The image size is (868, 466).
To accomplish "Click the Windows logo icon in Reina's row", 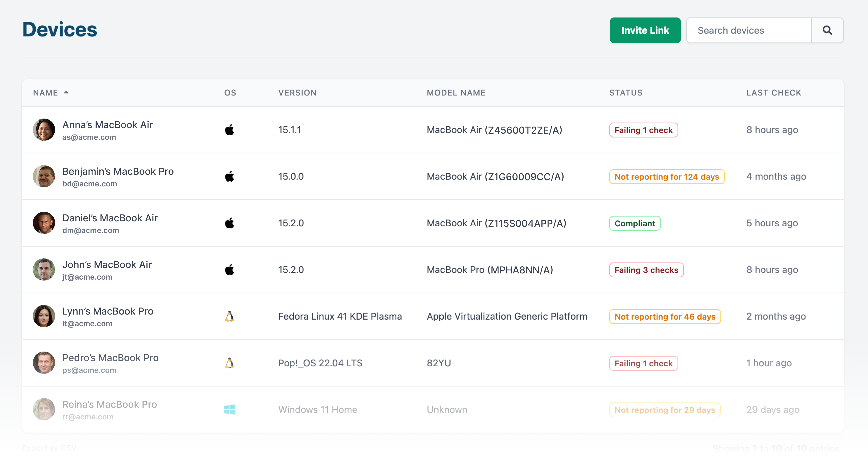I will [230, 409].
